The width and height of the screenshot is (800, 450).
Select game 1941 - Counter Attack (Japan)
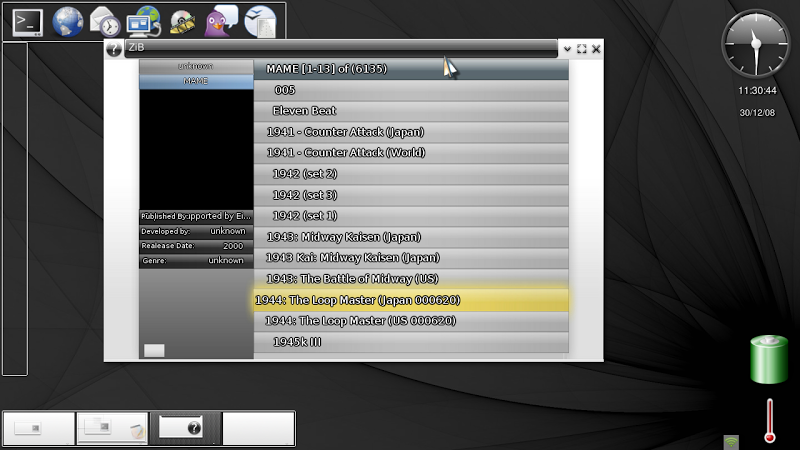pyautogui.click(x=345, y=132)
